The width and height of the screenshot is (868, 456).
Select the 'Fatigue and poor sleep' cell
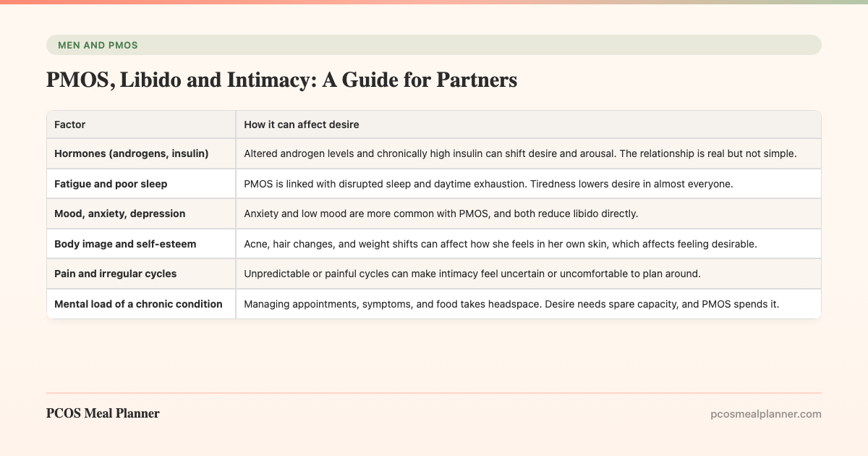point(141,184)
